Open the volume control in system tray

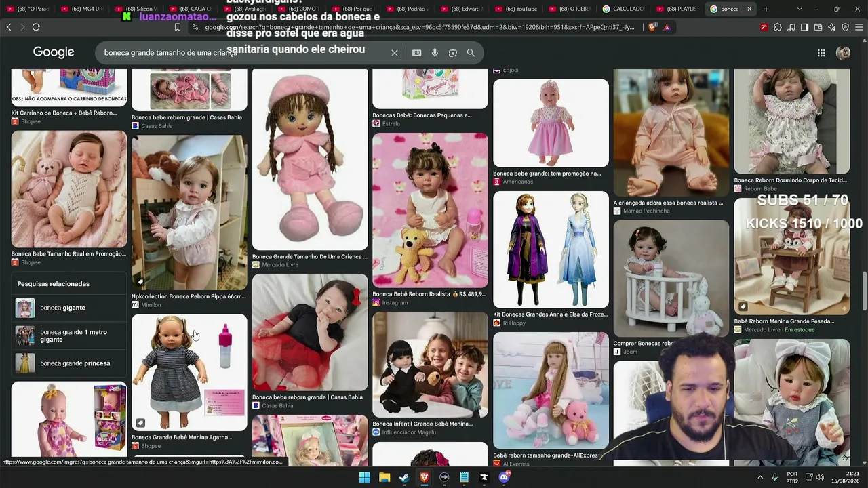820,477
